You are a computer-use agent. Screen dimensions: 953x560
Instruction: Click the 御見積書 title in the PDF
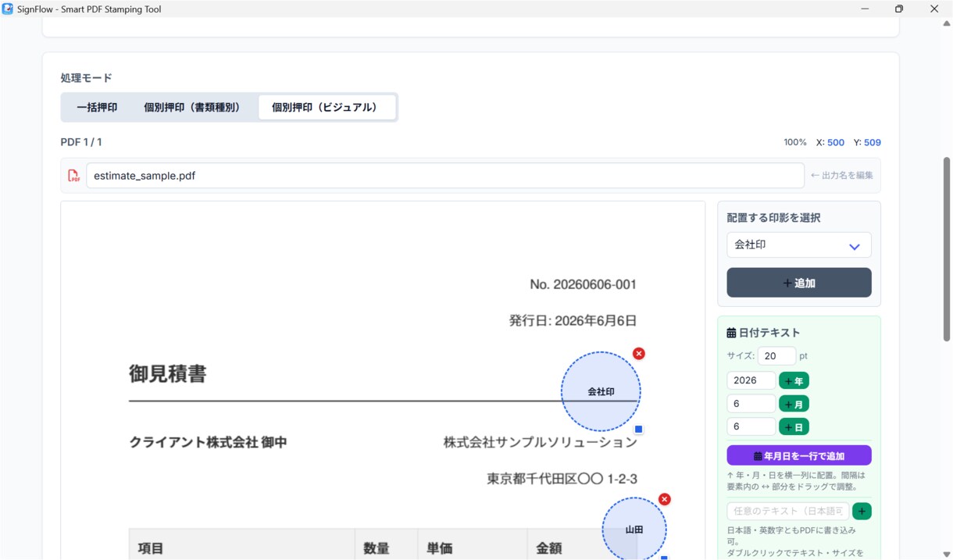pos(168,374)
